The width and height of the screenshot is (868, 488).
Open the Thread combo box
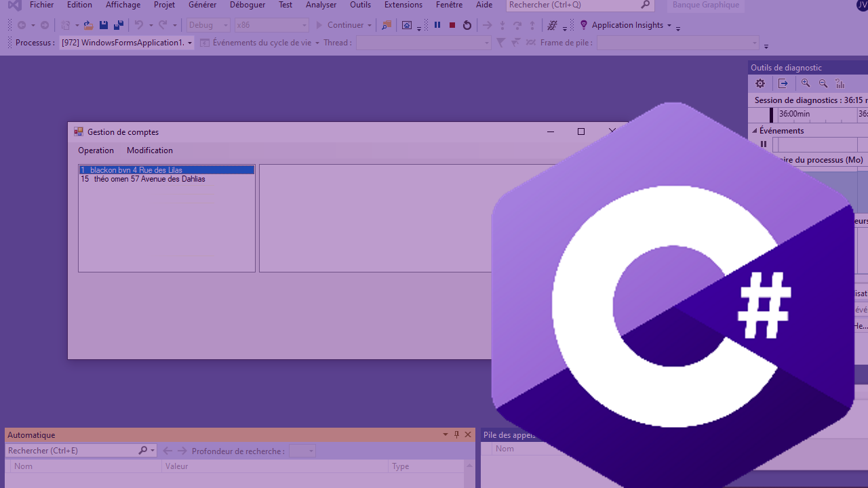[x=423, y=43]
